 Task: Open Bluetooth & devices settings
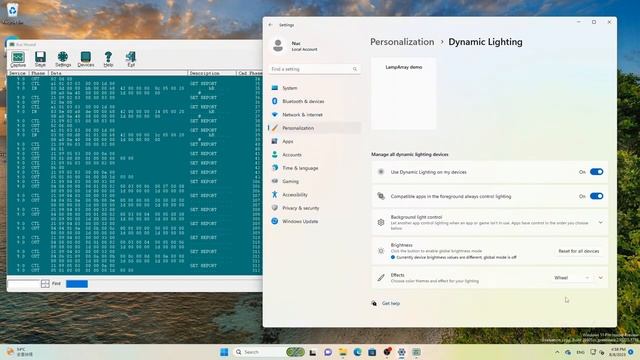[314, 101]
